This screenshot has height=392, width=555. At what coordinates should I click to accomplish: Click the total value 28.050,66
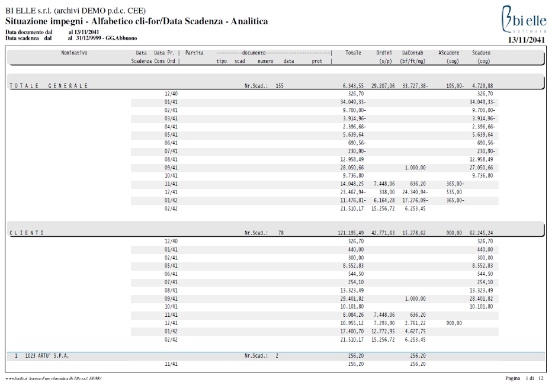tap(352, 168)
